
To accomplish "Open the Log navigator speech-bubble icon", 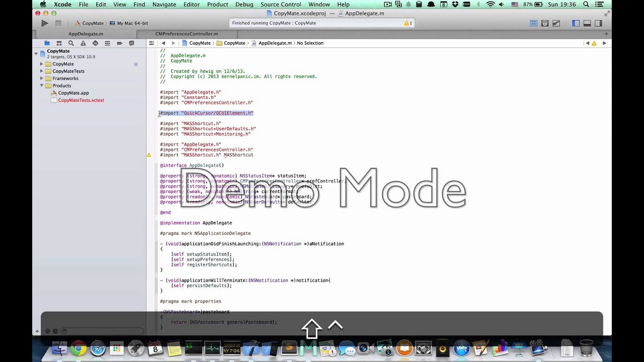I will tap(131, 43).
